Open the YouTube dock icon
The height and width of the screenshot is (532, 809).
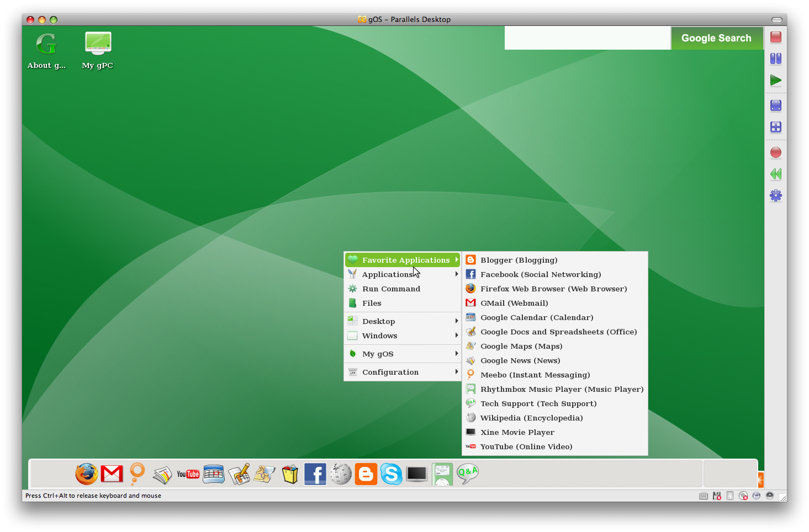[x=188, y=474]
